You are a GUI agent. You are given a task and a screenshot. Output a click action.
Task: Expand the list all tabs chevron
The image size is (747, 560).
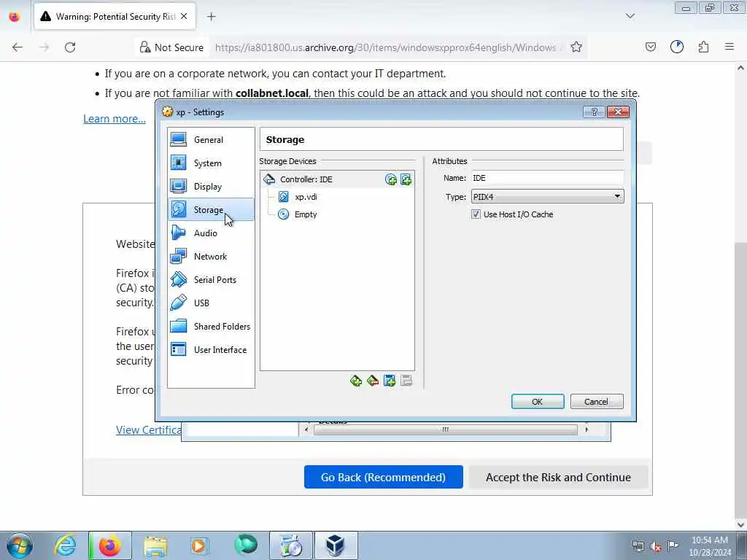click(630, 16)
